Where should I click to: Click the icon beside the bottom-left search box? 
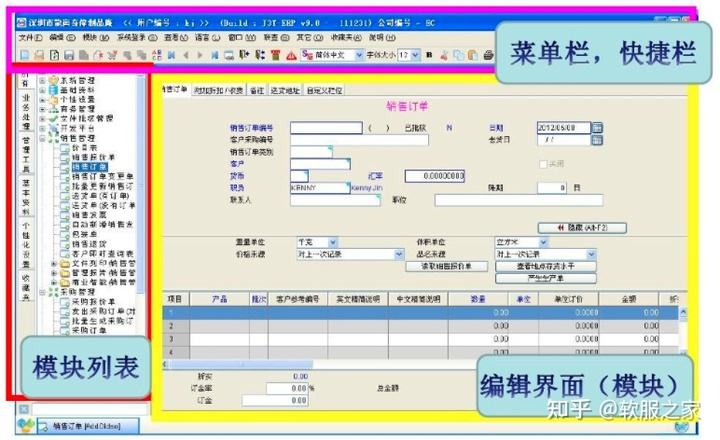[x=24, y=408]
